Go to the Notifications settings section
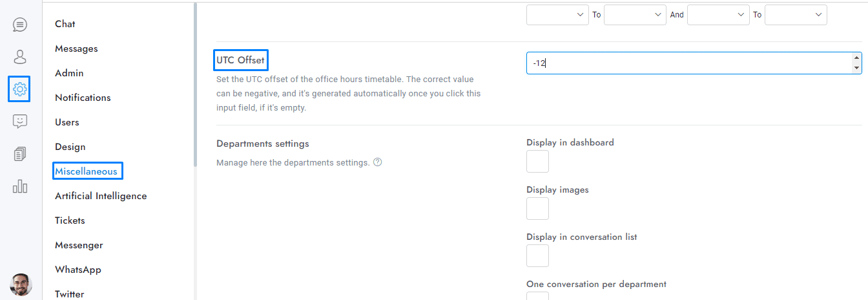The image size is (868, 300). point(83,98)
